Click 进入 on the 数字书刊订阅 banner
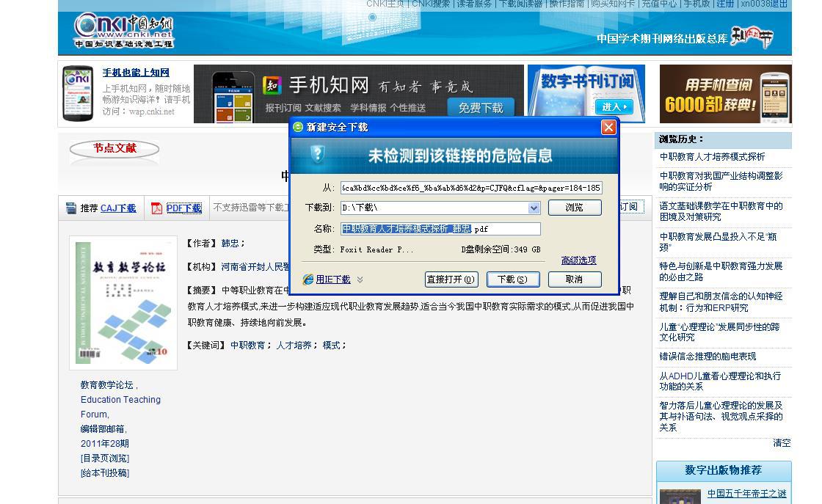The width and height of the screenshot is (822, 504). click(x=614, y=107)
